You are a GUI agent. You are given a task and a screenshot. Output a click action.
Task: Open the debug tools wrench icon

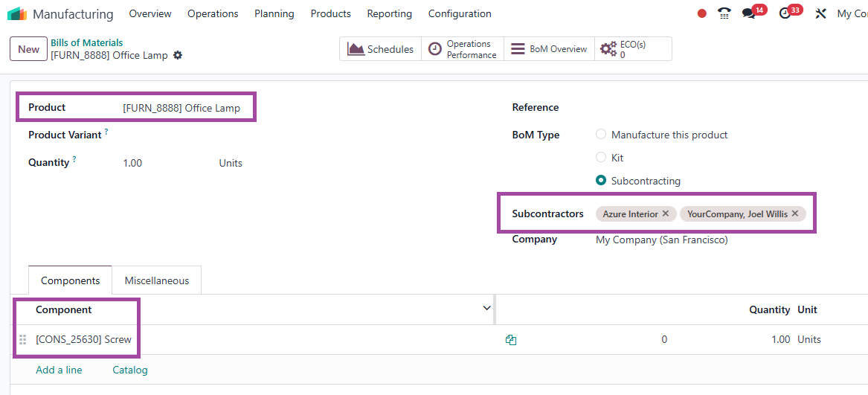click(x=820, y=14)
